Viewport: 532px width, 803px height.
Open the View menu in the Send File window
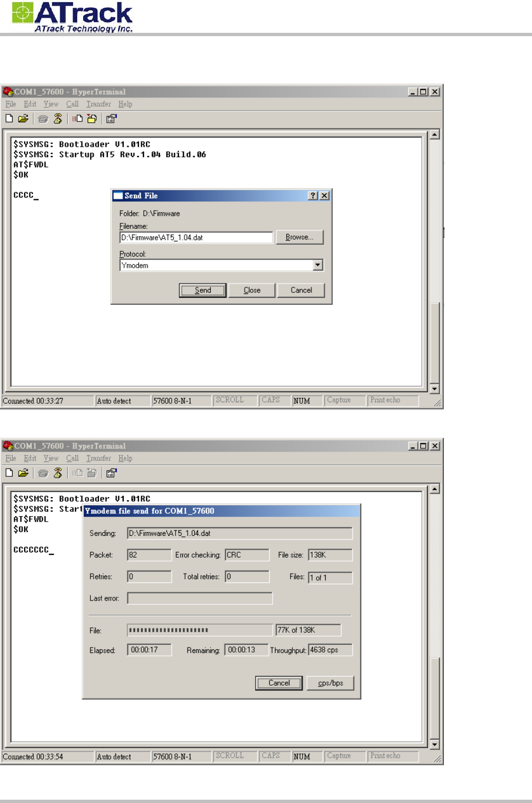tap(51, 104)
